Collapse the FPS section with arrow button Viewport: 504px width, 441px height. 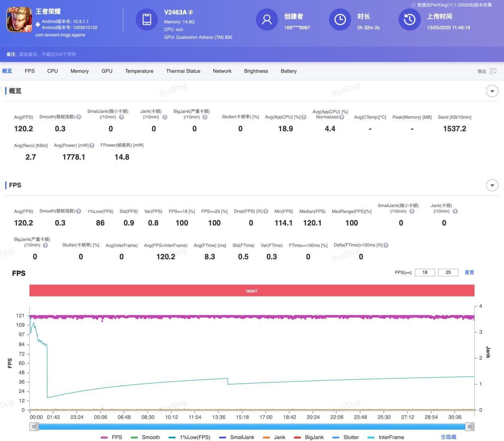(492, 185)
